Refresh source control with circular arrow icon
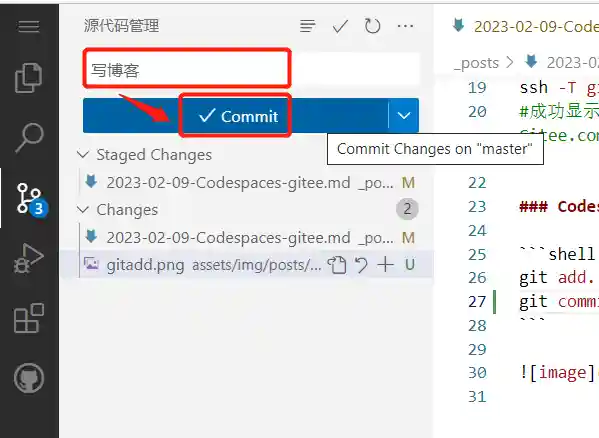This screenshot has height=438, width=599. click(x=372, y=26)
